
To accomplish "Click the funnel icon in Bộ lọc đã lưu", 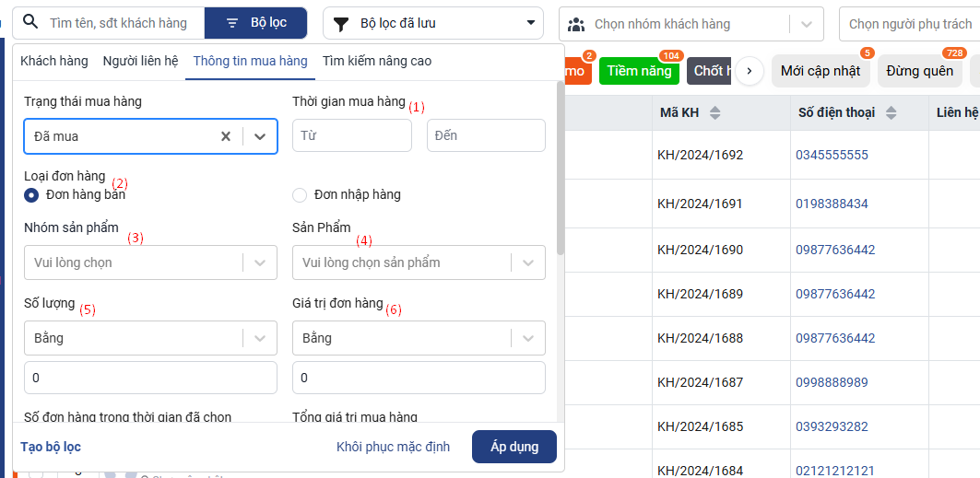I will tap(340, 24).
